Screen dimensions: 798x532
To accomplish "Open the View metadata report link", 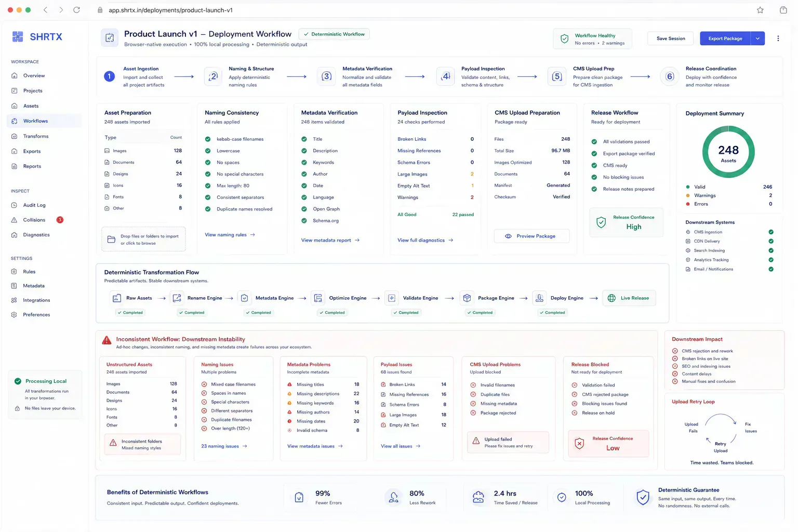I will tap(330, 240).
